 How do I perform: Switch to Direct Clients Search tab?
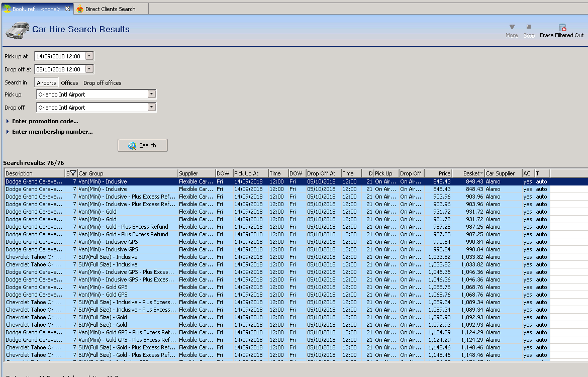tap(110, 9)
